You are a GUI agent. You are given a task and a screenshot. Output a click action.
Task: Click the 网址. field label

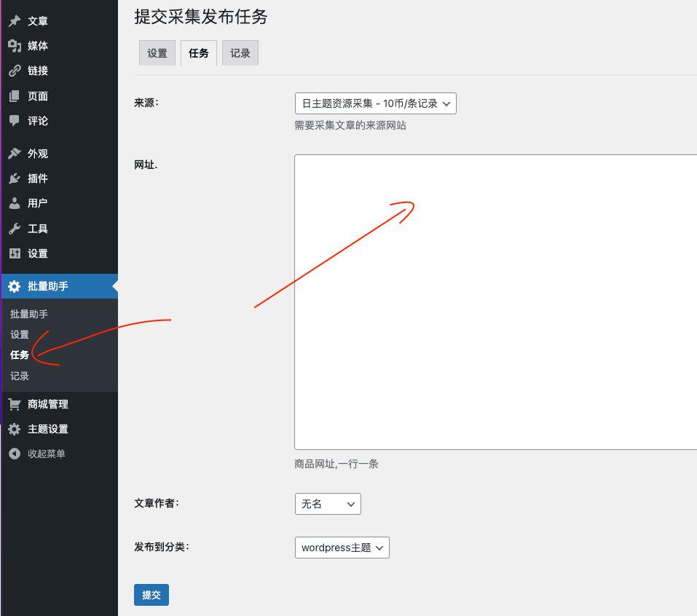click(146, 165)
